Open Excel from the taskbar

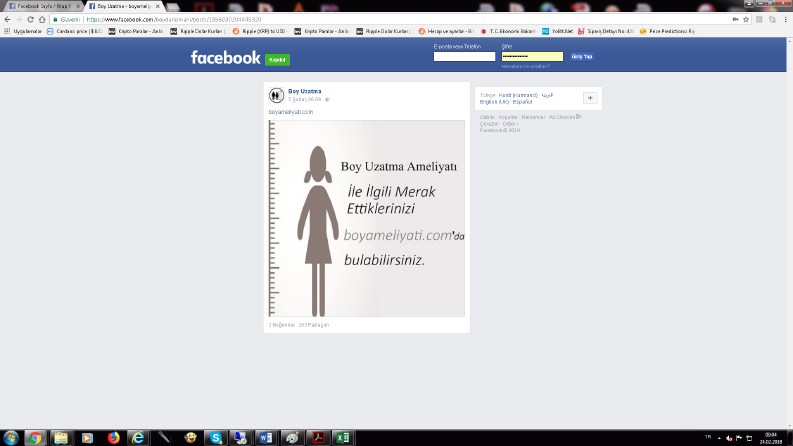click(x=343, y=438)
